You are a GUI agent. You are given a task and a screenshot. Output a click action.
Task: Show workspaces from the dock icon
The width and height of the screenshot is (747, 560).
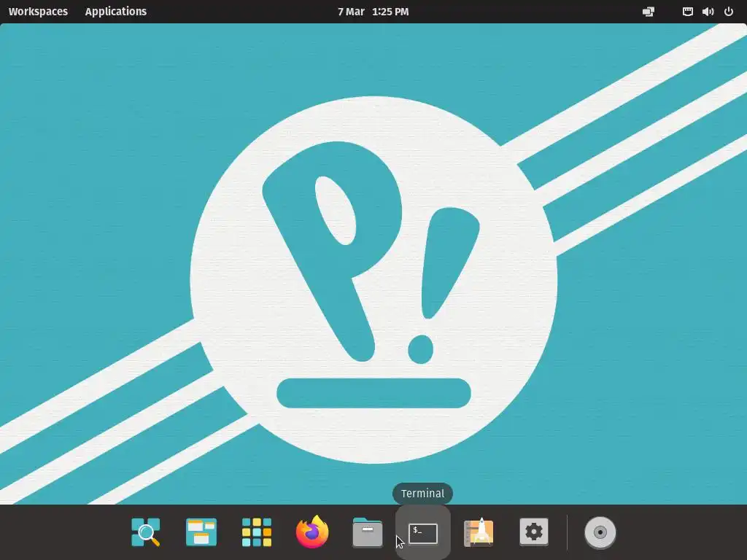pos(201,532)
